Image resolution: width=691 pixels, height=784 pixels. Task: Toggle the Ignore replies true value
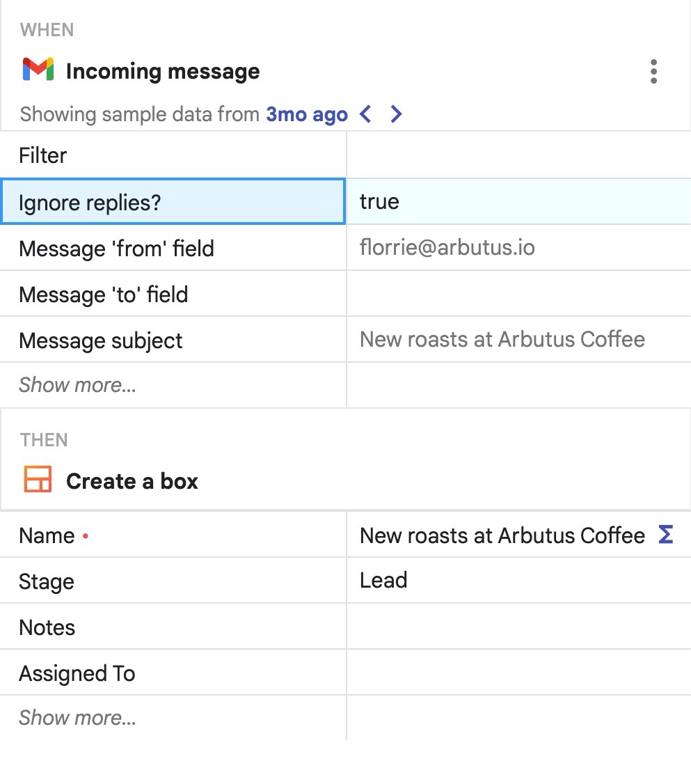click(x=518, y=201)
